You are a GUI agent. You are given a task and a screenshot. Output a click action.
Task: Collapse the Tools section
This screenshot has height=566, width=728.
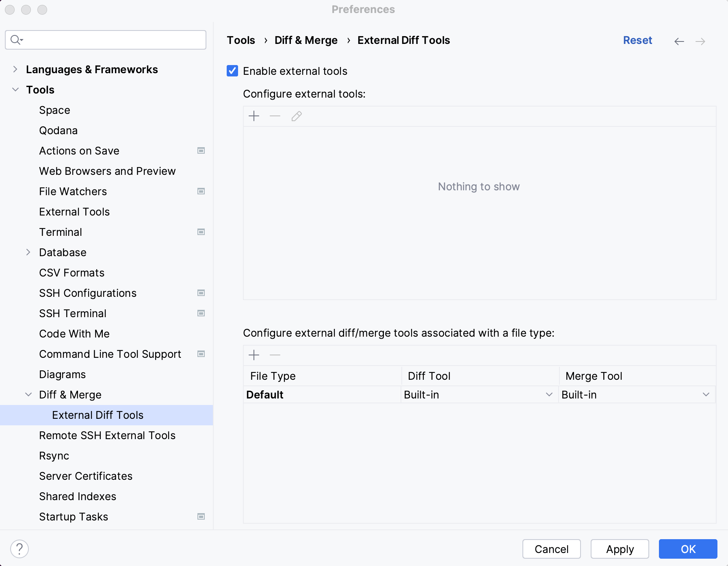pos(15,89)
